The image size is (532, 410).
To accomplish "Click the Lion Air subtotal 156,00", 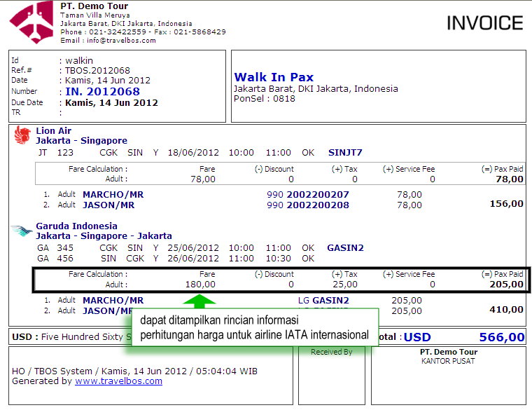I will pos(506,204).
